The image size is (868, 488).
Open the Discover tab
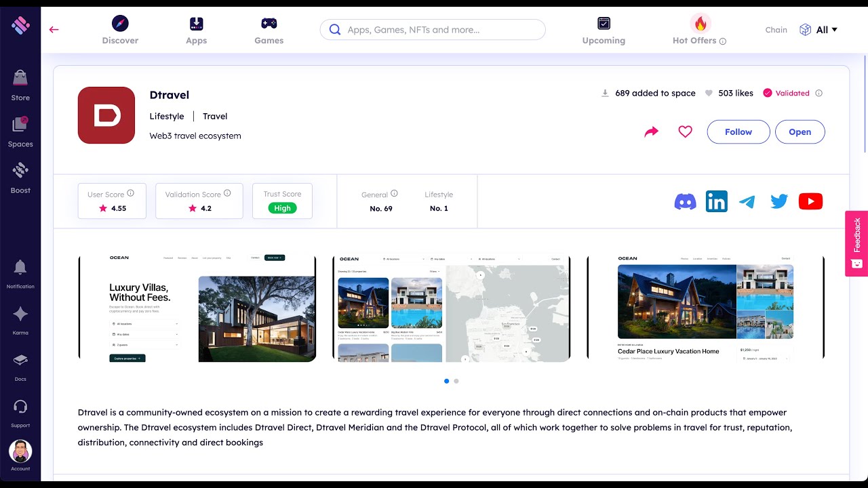[x=120, y=30]
